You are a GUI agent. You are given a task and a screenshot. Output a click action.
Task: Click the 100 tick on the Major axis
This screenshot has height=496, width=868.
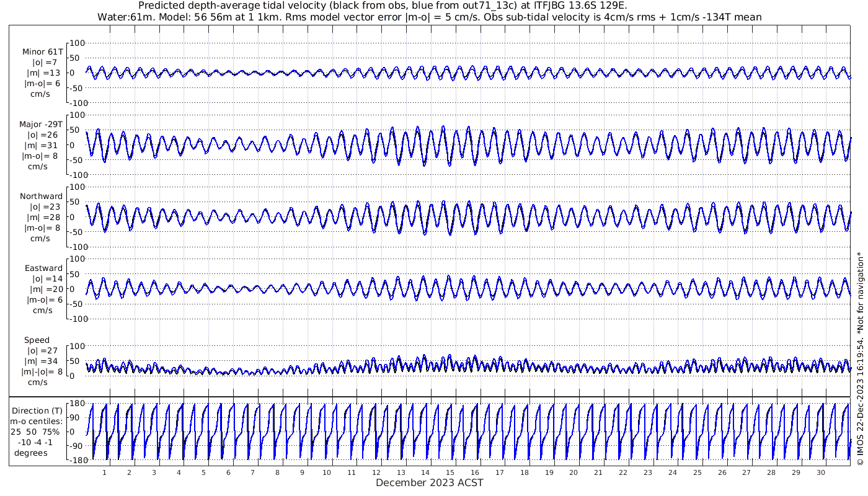tap(77, 115)
